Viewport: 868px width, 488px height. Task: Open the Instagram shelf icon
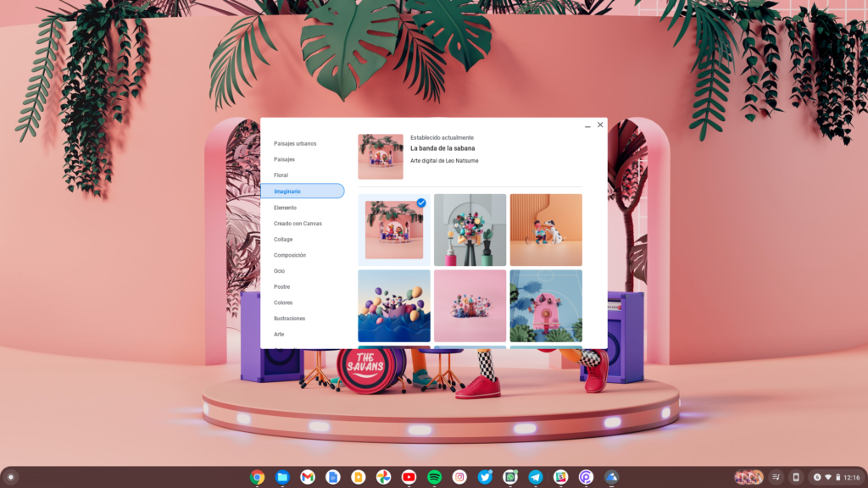point(459,477)
